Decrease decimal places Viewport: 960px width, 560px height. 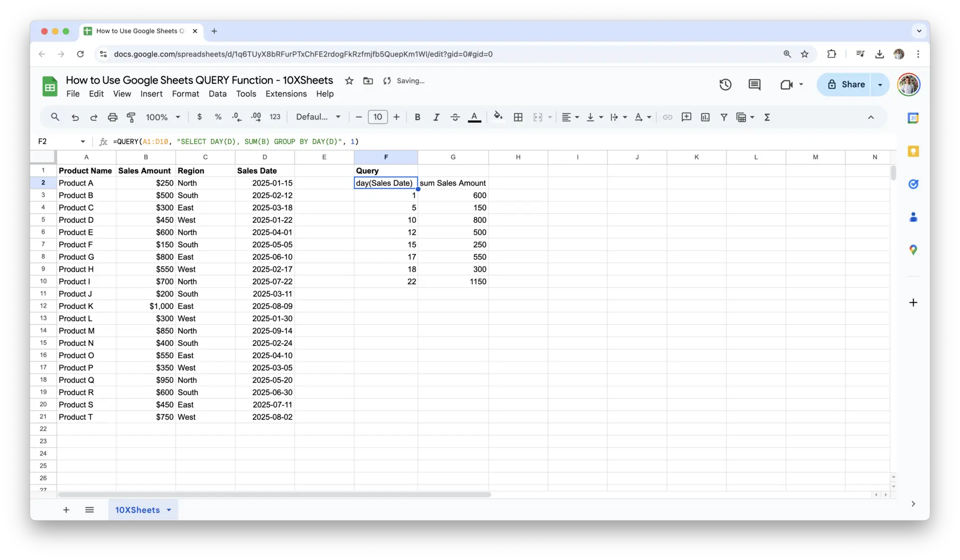pyautogui.click(x=237, y=117)
